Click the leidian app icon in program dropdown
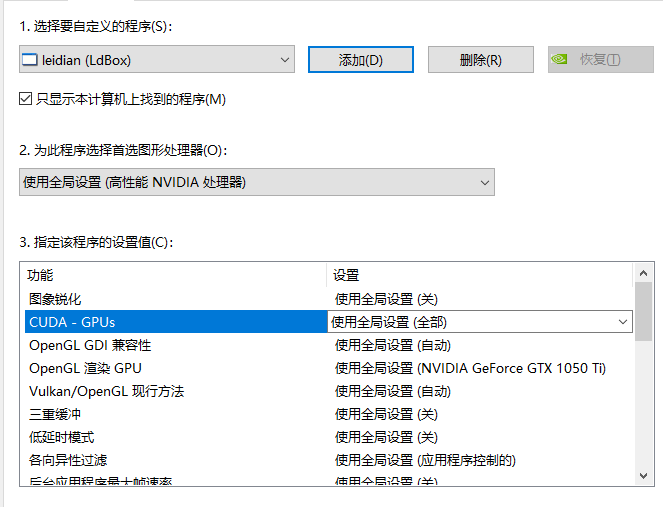The image size is (663, 507). pyautogui.click(x=30, y=60)
